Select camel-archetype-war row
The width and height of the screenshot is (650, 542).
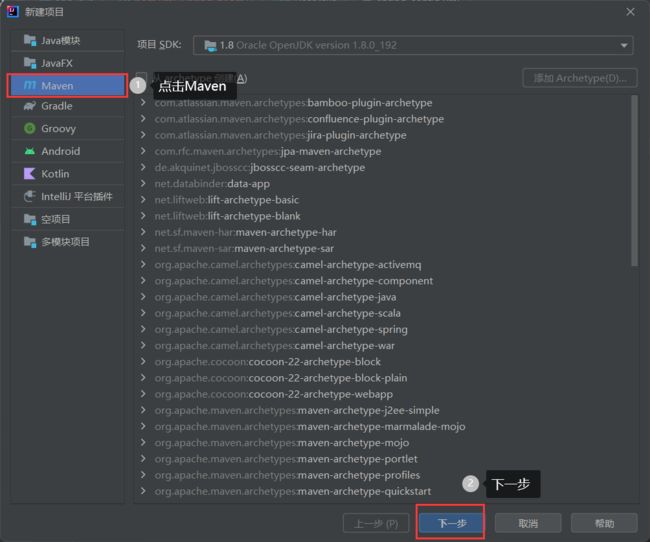[383, 345]
